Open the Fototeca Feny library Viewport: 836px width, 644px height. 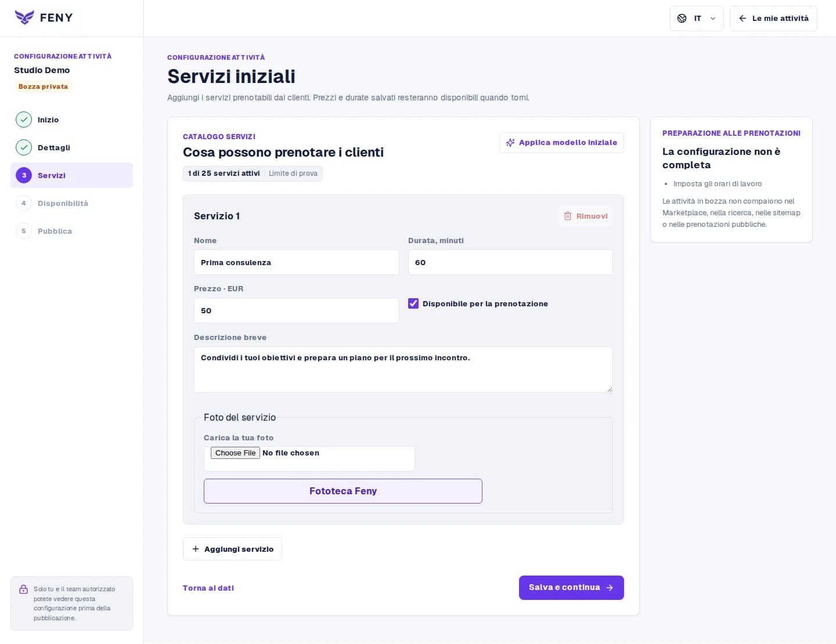(343, 491)
